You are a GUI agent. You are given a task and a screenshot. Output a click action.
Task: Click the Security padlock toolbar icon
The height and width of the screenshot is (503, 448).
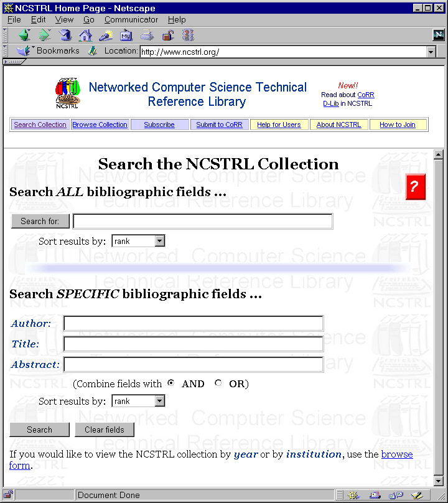click(168, 35)
